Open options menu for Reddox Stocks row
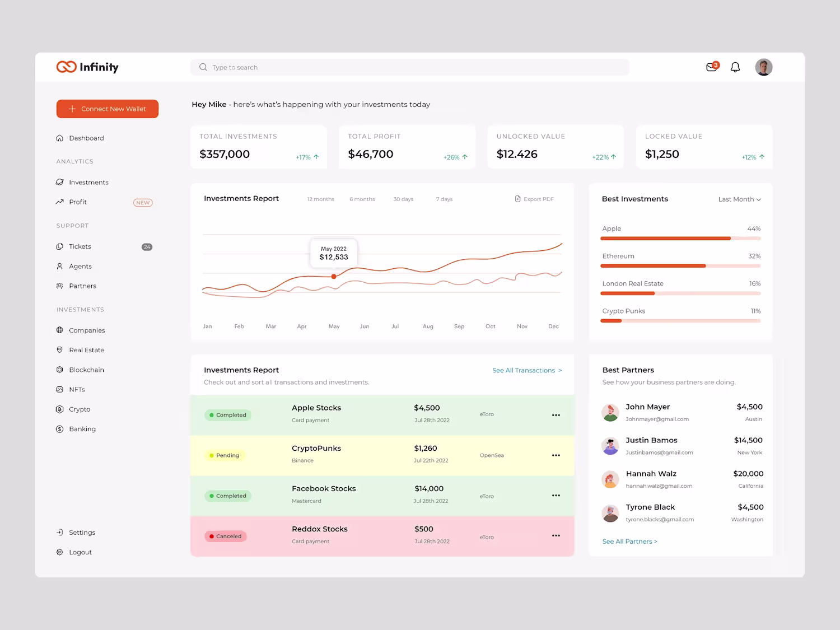The image size is (840, 630). (x=556, y=536)
